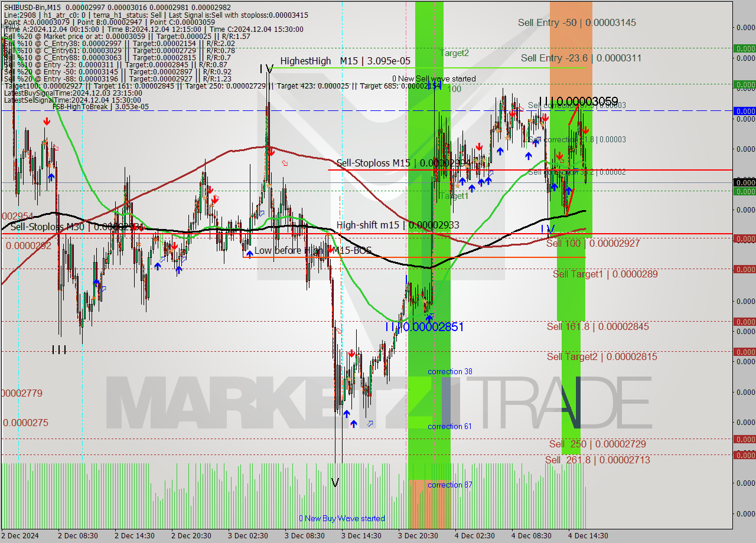Click the '0.0000275' price label at left
The height and width of the screenshot is (543, 756).
tap(25, 423)
